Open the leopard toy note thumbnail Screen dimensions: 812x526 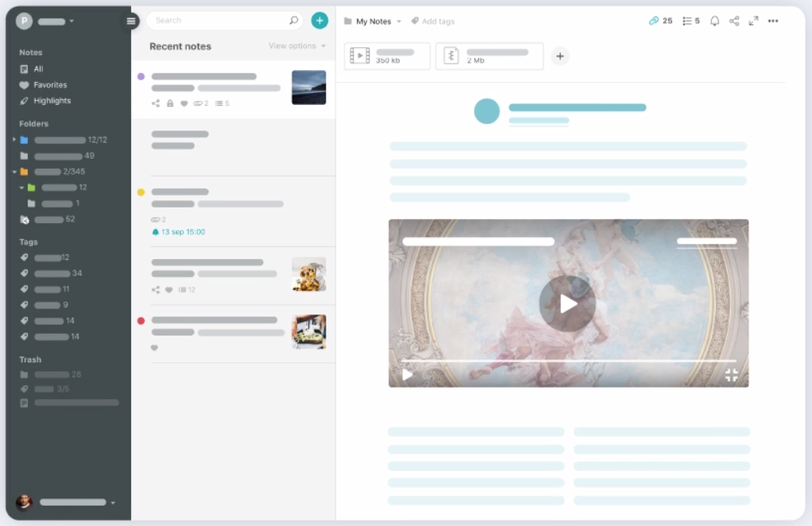pyautogui.click(x=309, y=274)
